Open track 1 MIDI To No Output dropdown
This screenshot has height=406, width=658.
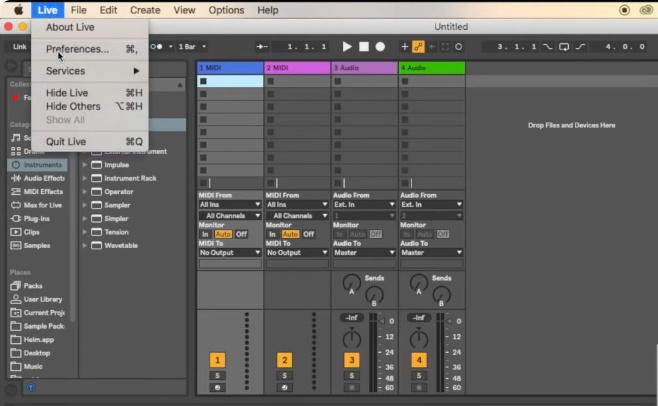(x=230, y=253)
